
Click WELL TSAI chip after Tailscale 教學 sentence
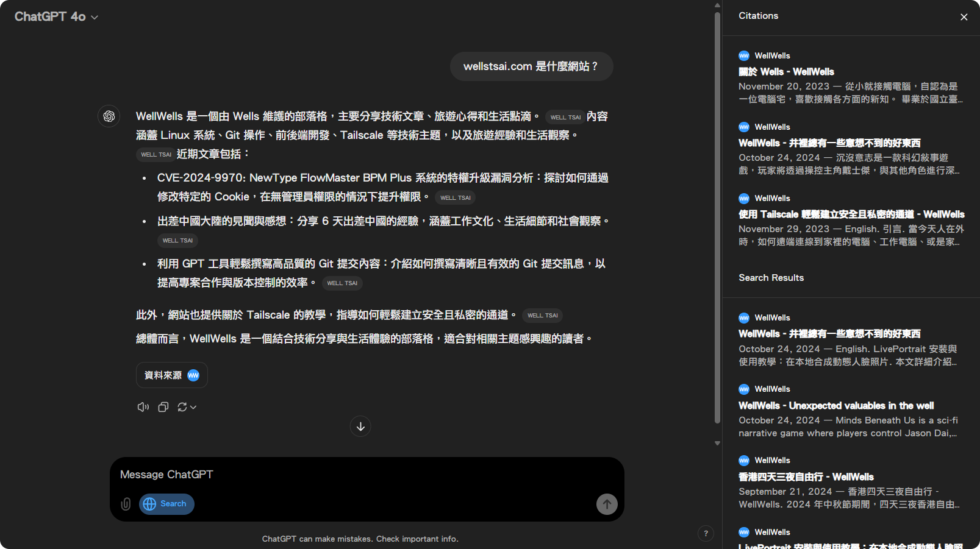542,316
